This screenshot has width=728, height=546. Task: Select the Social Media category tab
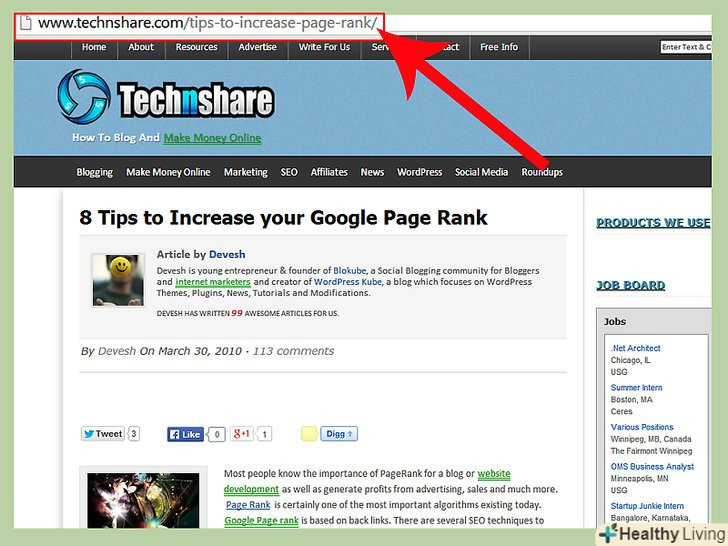[x=481, y=172]
